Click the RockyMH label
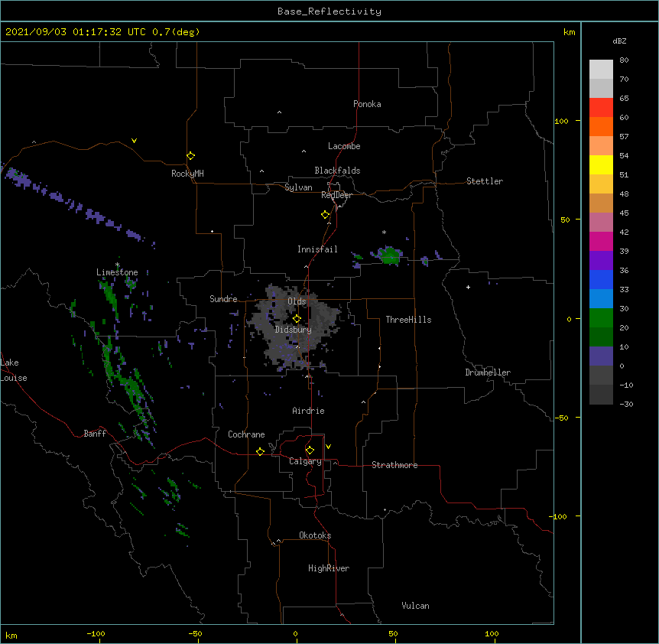The image size is (659, 644). pyautogui.click(x=187, y=174)
